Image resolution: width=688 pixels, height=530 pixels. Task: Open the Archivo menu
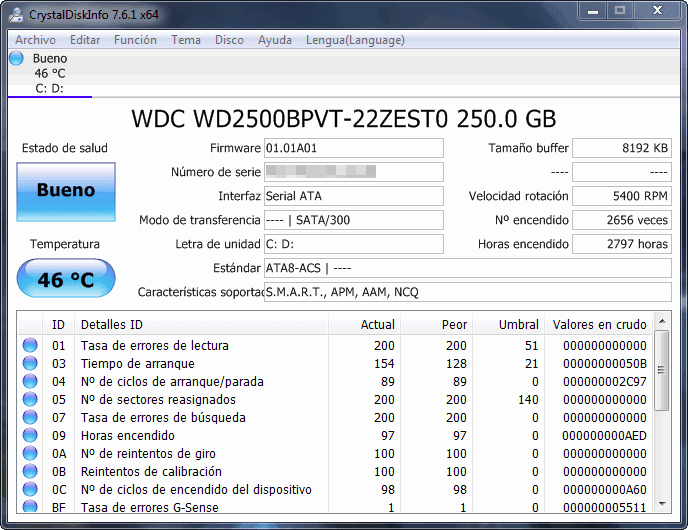pyautogui.click(x=36, y=40)
